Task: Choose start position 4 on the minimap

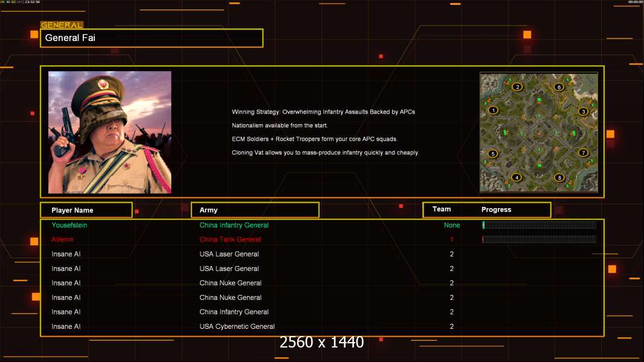Action: click(x=517, y=177)
